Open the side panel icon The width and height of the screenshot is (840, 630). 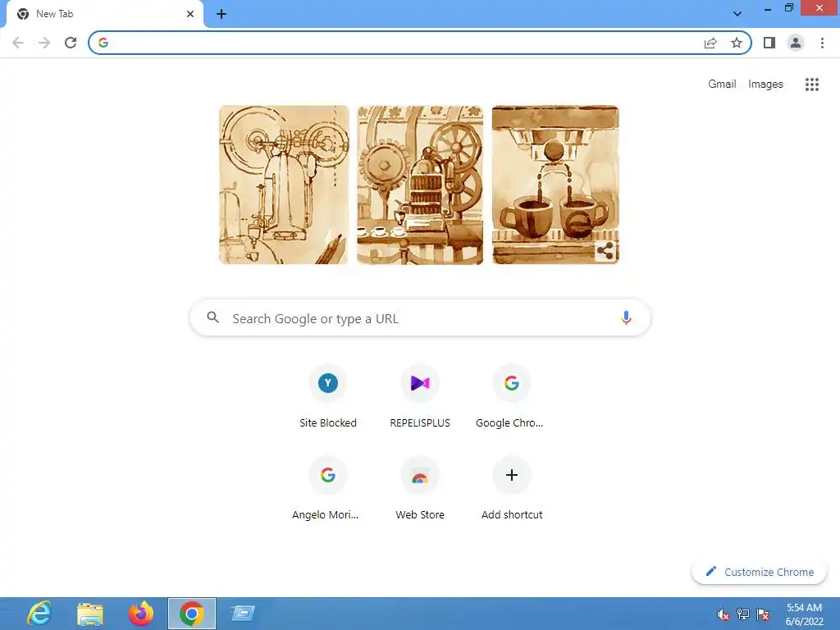coord(769,43)
